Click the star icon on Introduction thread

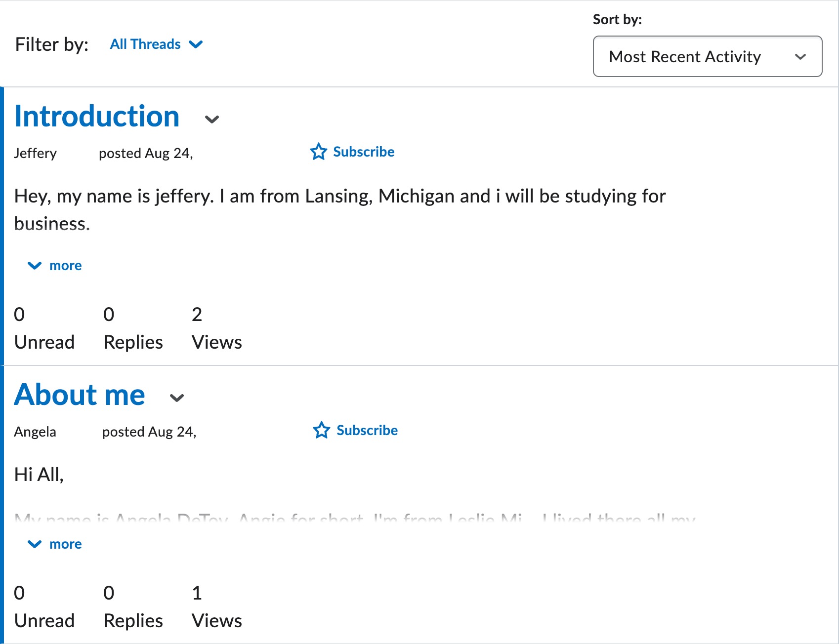[318, 152]
